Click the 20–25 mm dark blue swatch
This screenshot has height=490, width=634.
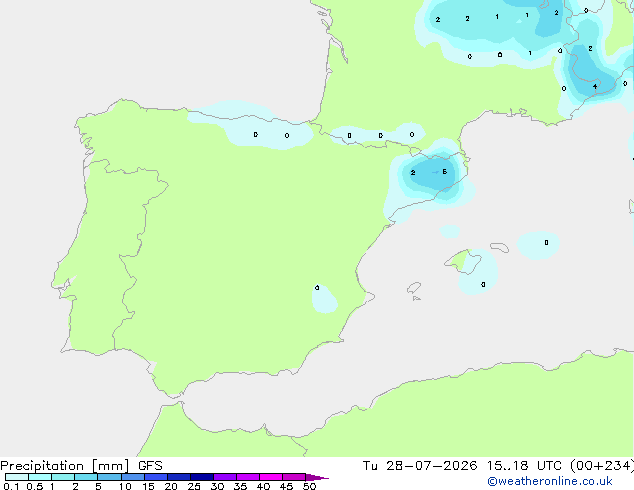179,477
